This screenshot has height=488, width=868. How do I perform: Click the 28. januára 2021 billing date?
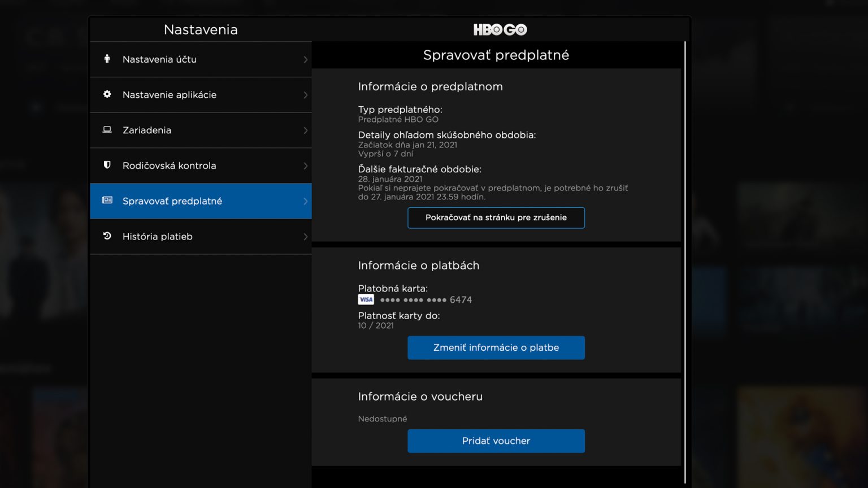point(390,179)
